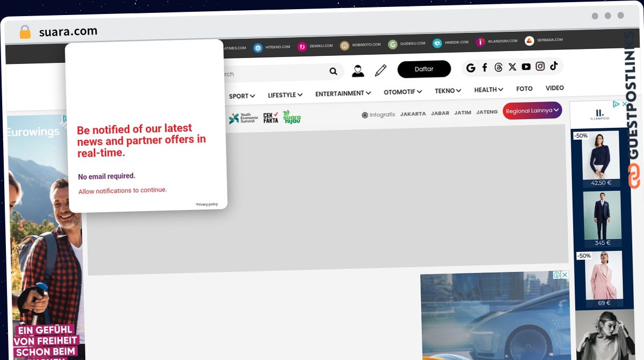Go to the Video section
Viewport: 644px width, 360px height.
tap(555, 88)
